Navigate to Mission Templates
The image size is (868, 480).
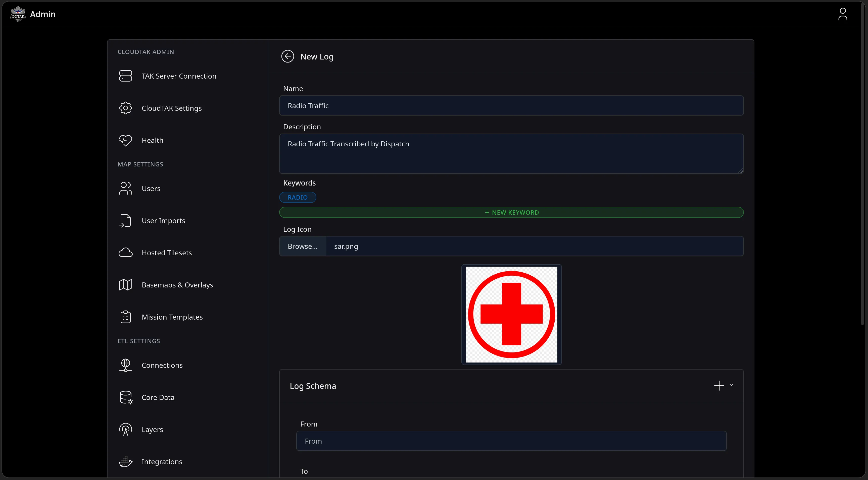click(172, 317)
